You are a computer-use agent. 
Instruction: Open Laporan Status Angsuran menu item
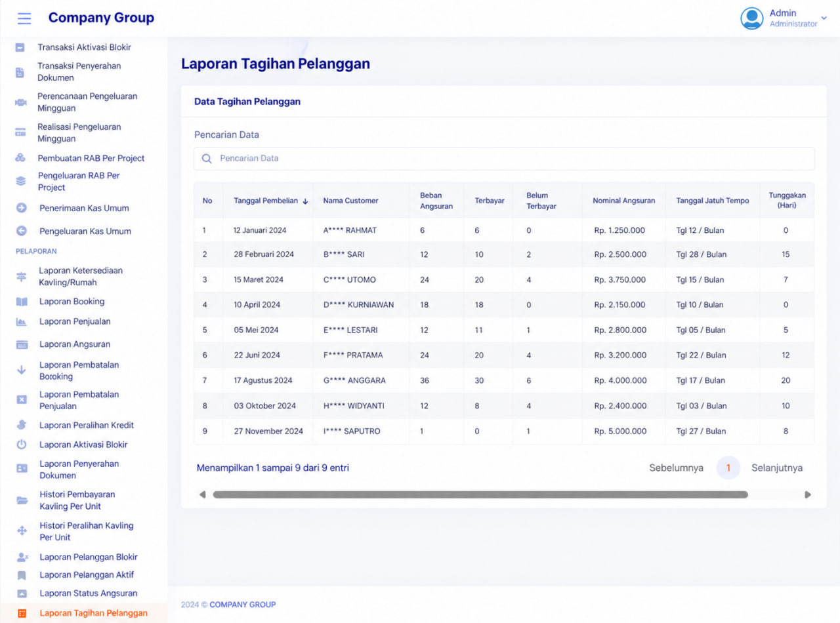click(x=89, y=593)
